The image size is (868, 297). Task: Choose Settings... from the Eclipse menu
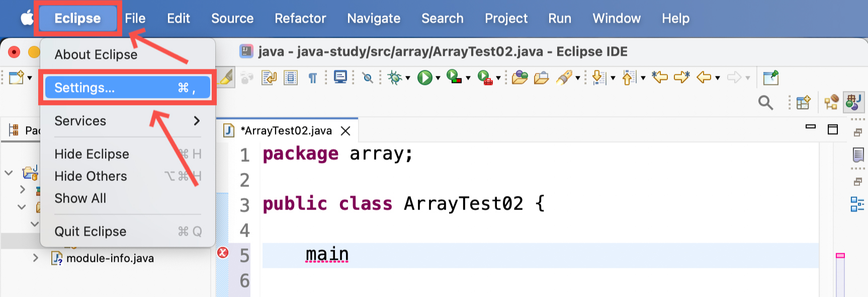(128, 87)
